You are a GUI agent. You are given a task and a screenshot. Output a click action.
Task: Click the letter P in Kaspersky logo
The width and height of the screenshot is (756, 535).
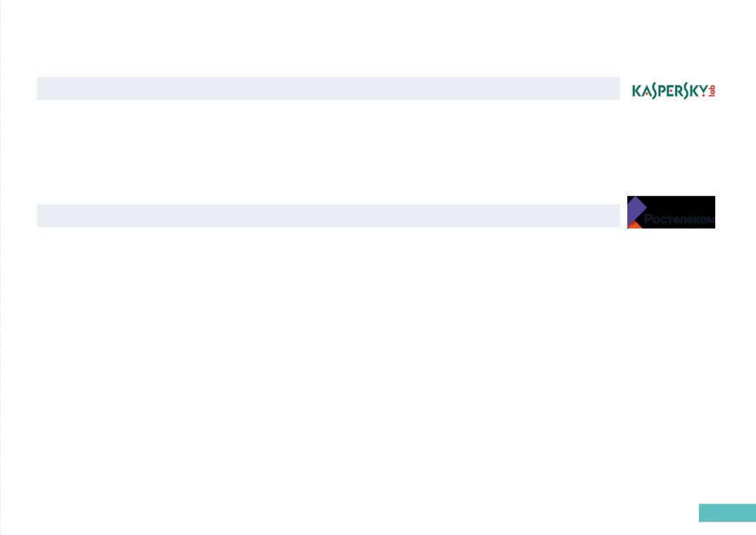[x=662, y=91]
